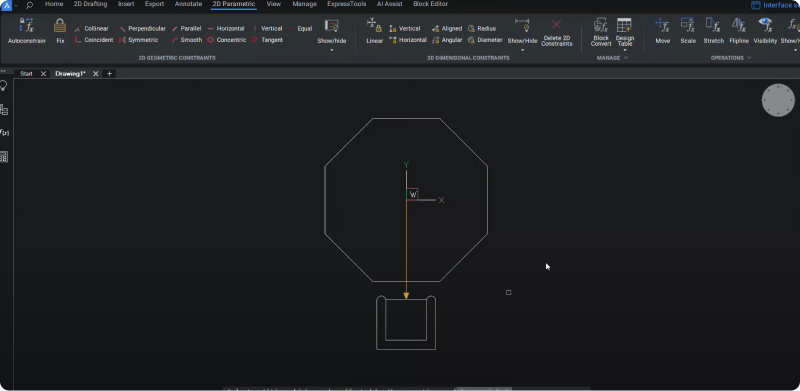Open the search magnifier in title bar
800x391 pixels.
coord(30,5)
